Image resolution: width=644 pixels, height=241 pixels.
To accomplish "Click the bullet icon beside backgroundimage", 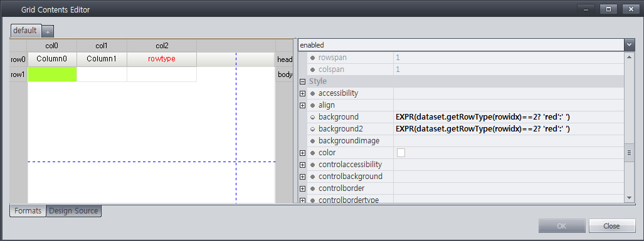I will click(312, 141).
